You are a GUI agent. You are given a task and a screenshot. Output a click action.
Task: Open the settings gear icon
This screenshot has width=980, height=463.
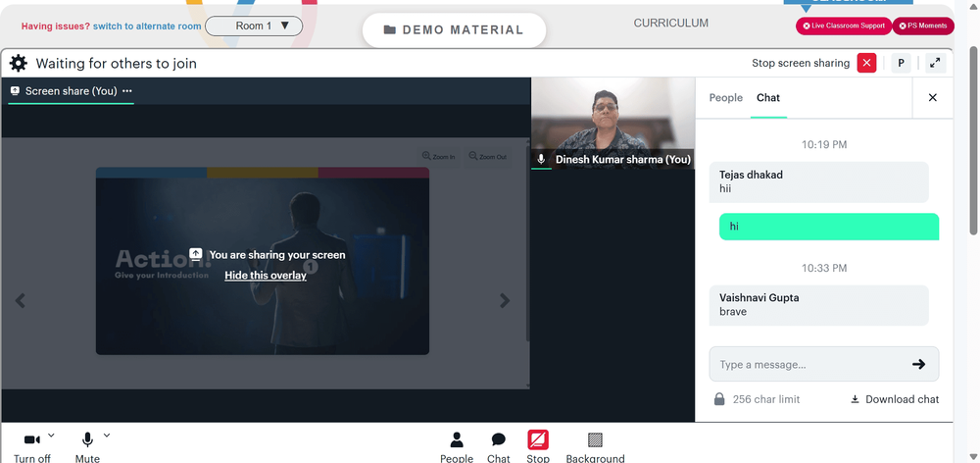point(18,63)
